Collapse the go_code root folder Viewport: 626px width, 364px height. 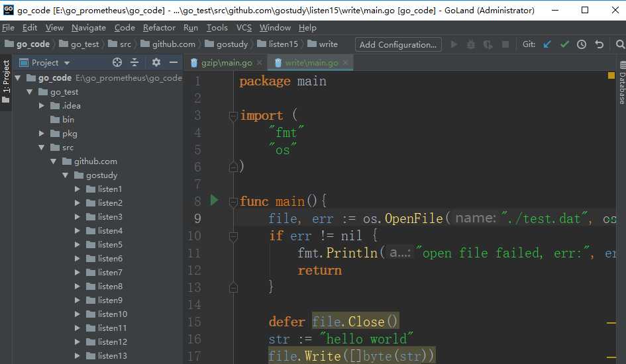pyautogui.click(x=18, y=77)
